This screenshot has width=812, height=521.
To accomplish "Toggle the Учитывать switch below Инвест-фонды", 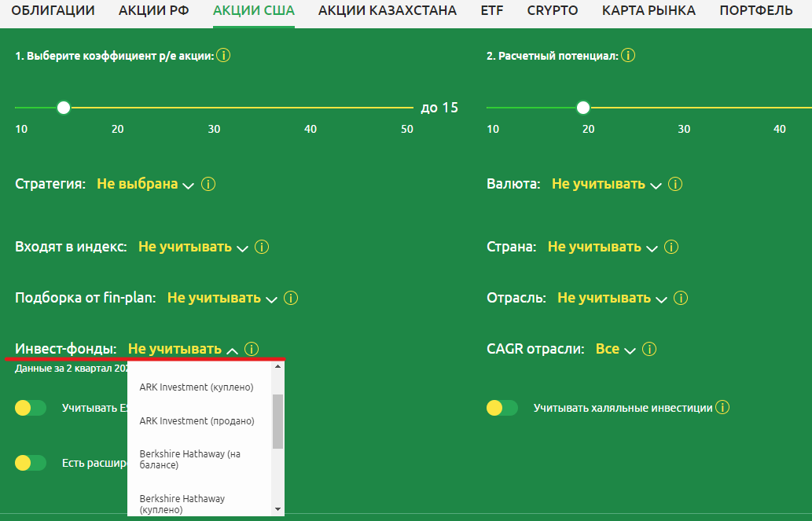I will [x=31, y=408].
